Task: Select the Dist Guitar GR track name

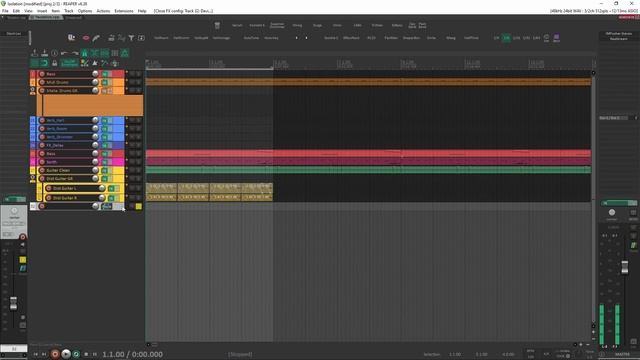Action: tap(59, 178)
